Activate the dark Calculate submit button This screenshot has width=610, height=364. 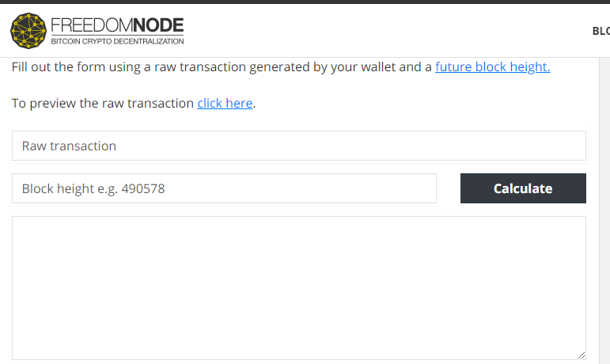point(523,188)
